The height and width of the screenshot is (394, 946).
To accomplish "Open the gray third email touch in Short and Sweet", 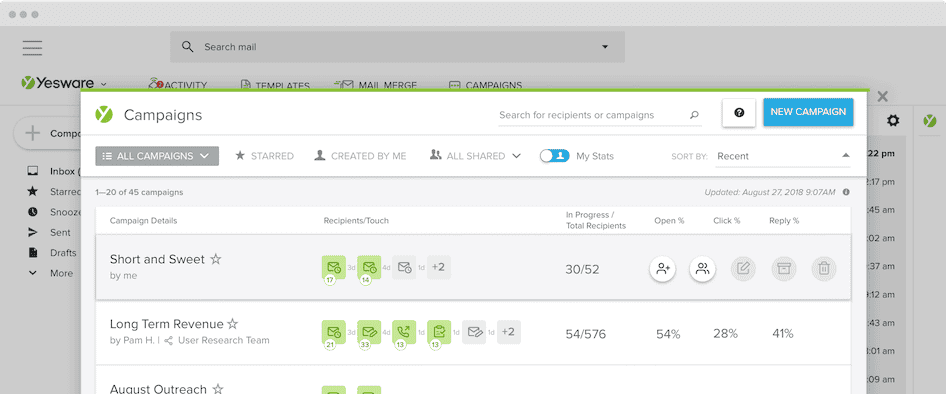I will (x=404, y=267).
